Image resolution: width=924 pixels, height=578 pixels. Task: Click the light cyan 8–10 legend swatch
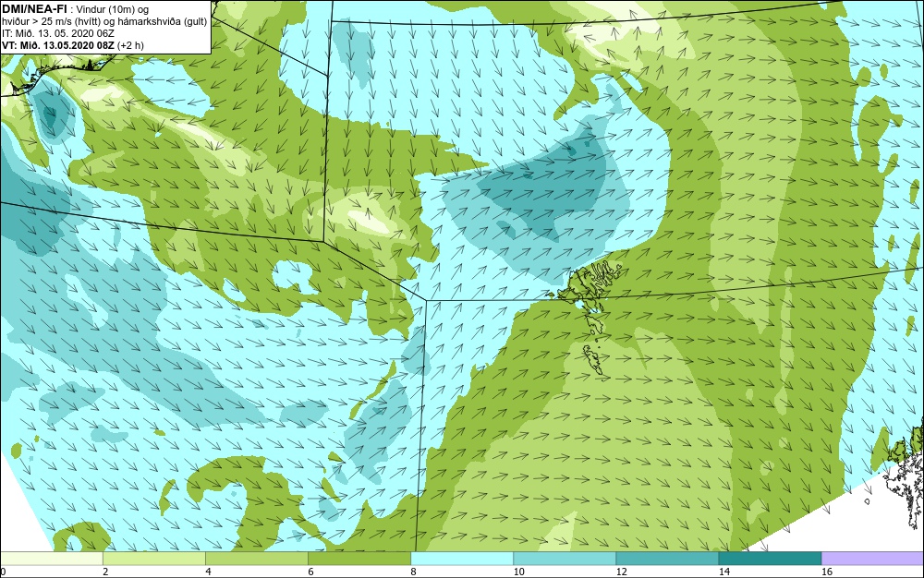pos(462,558)
